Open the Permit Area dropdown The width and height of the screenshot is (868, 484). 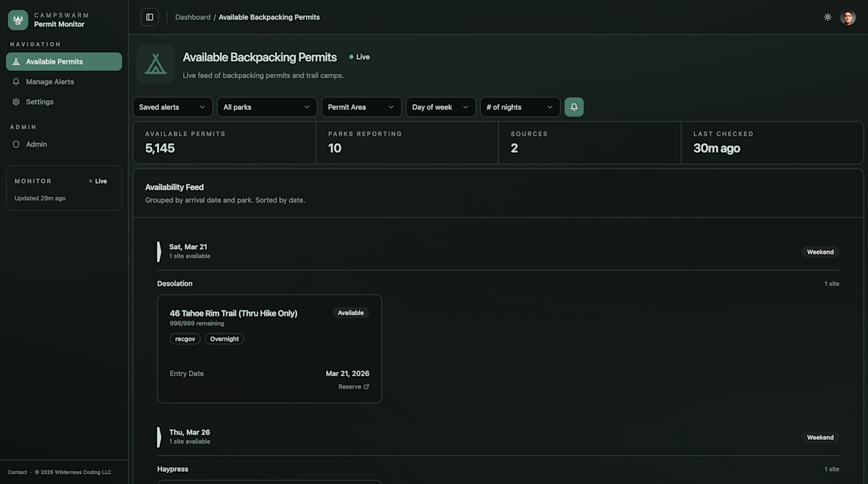click(362, 107)
